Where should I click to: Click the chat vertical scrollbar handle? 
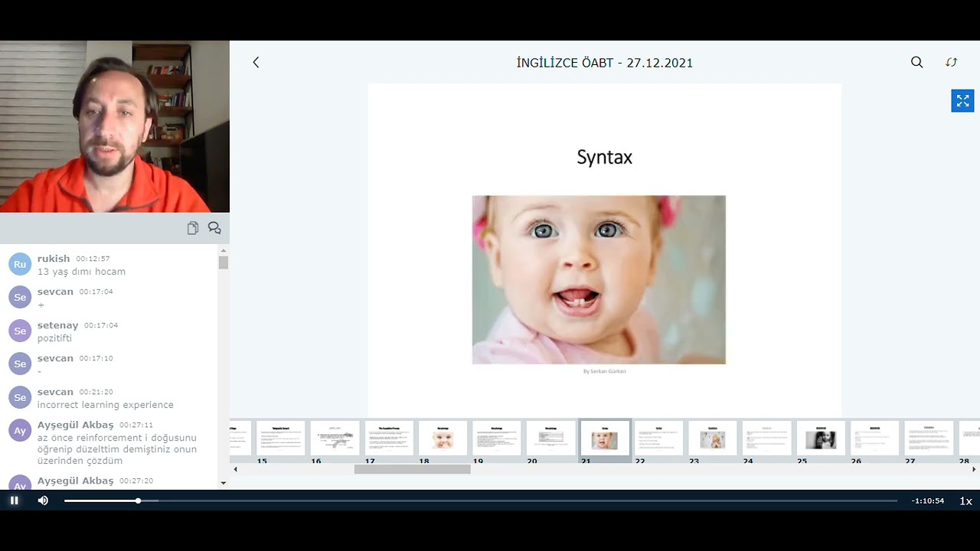tap(224, 262)
